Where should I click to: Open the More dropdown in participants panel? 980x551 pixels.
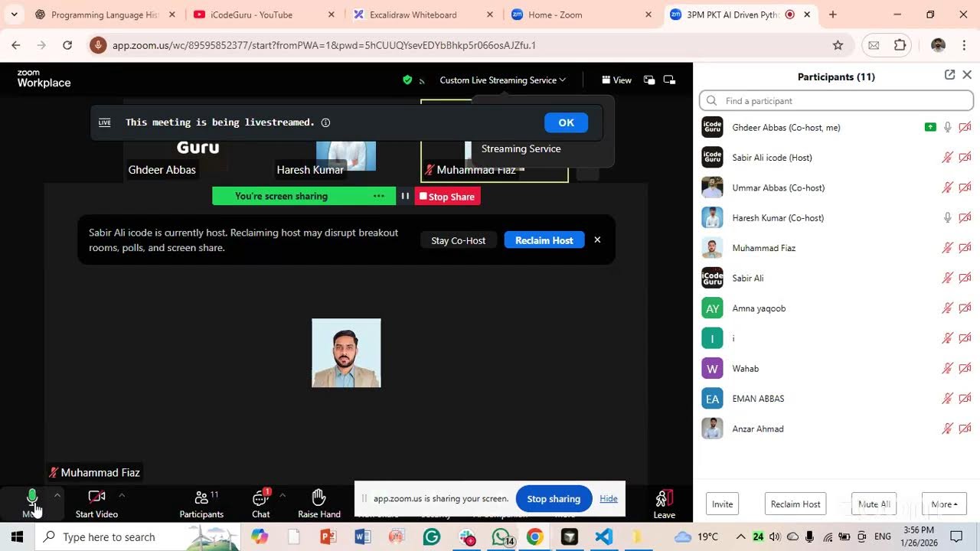coord(944,504)
